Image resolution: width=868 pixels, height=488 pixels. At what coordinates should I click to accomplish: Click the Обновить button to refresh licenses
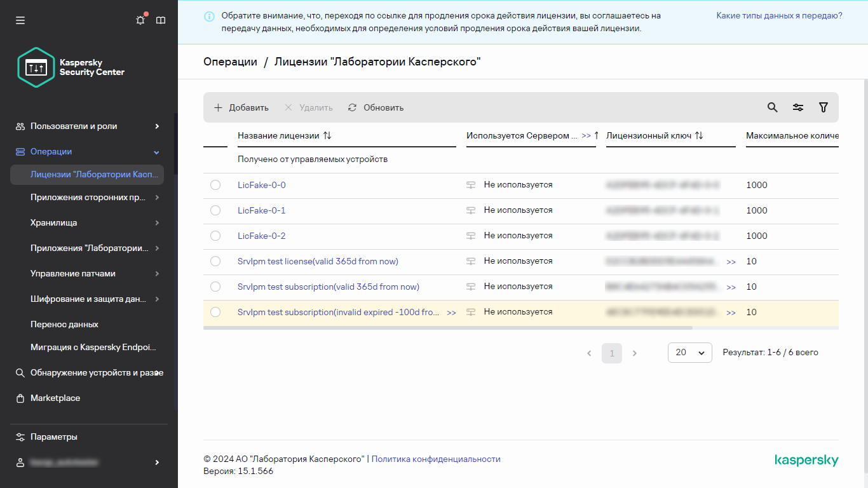pos(376,107)
